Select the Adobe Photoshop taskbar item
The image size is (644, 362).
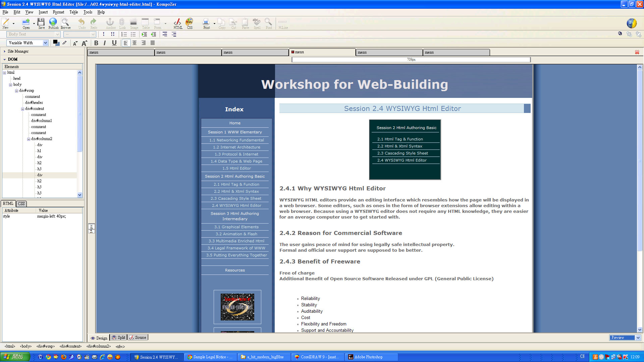[371, 357]
